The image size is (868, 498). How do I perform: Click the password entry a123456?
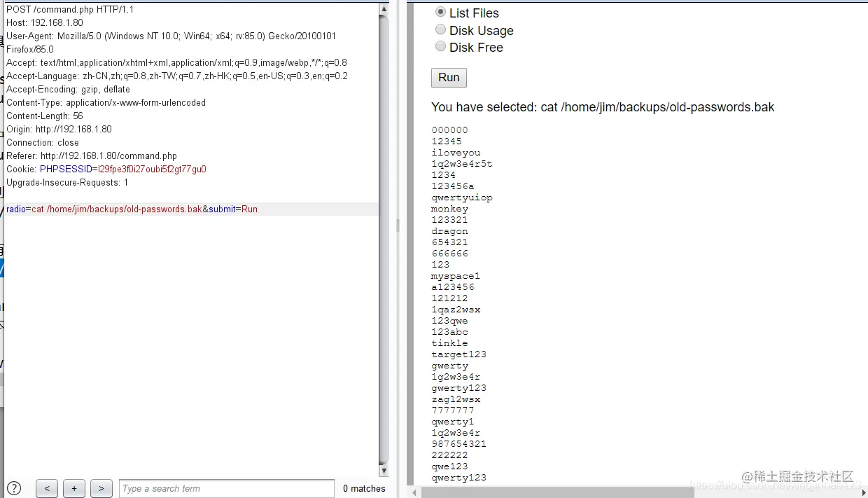pyautogui.click(x=453, y=287)
